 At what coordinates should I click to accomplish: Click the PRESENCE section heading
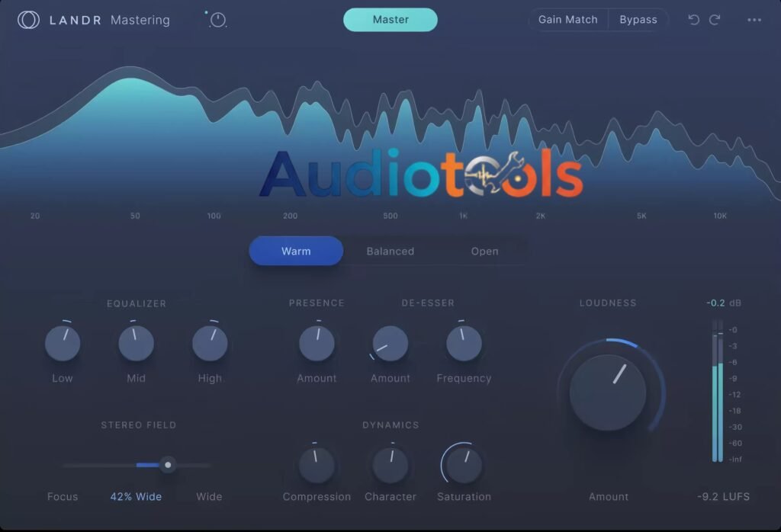tap(317, 303)
